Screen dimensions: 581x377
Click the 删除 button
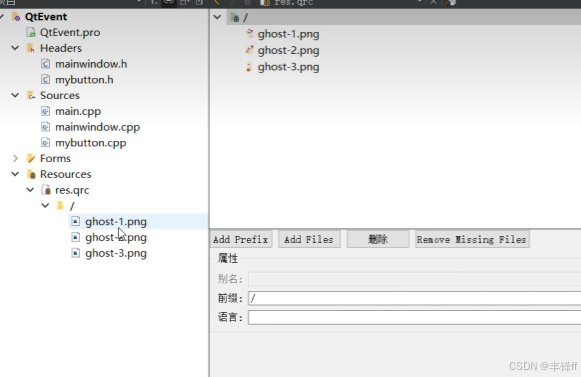(x=378, y=239)
